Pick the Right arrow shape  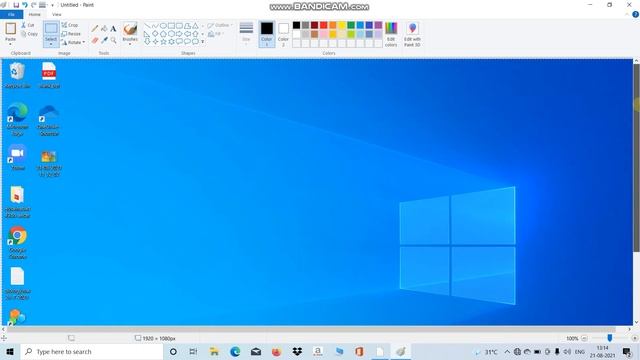tap(179, 34)
